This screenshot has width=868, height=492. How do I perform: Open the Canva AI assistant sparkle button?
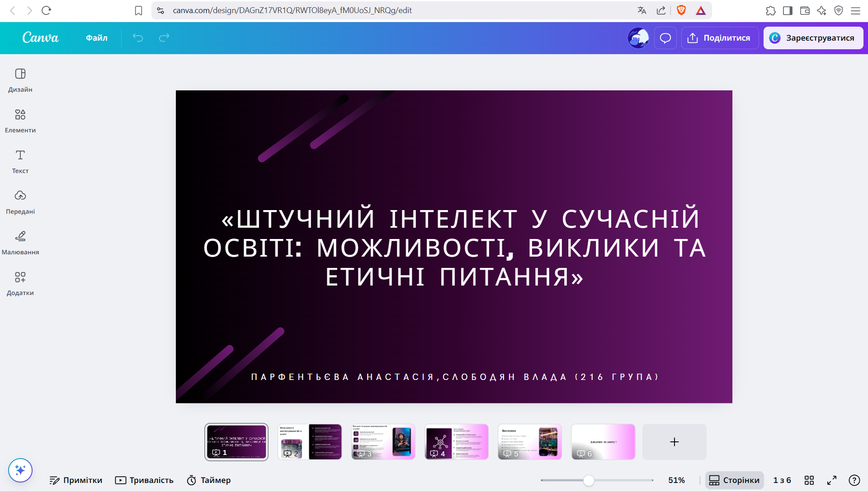(20, 470)
